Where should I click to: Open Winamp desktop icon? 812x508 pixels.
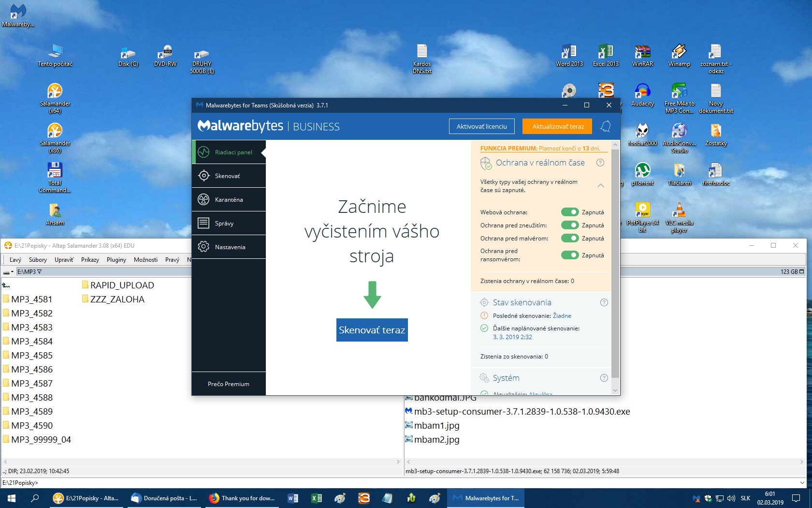[x=679, y=55]
